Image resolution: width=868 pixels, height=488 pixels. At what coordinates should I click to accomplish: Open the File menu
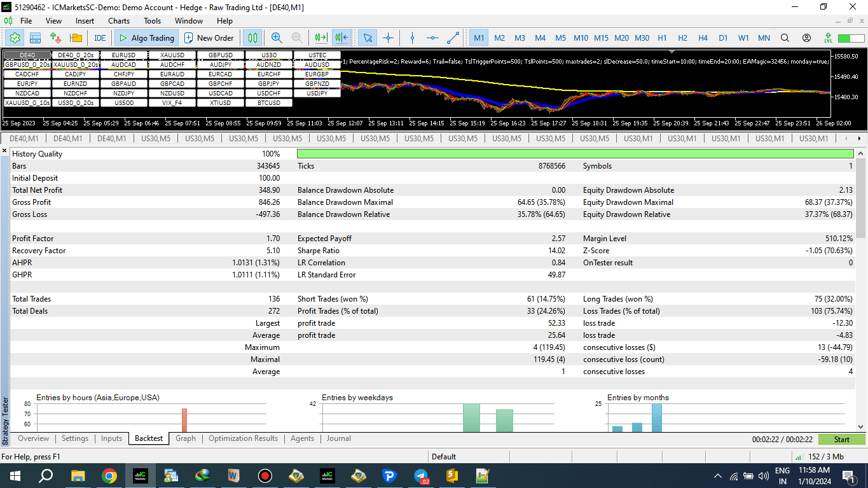click(26, 21)
